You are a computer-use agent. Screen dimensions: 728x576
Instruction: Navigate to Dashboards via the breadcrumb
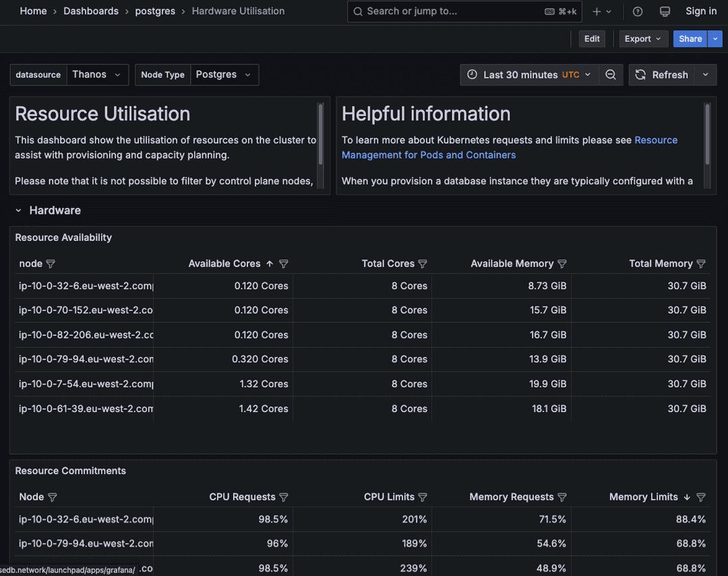tap(91, 11)
